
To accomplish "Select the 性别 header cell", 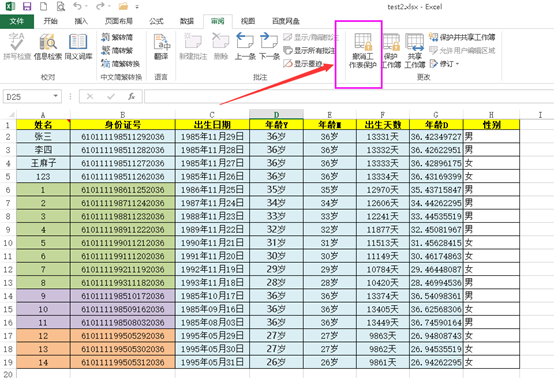I will click(x=491, y=124).
